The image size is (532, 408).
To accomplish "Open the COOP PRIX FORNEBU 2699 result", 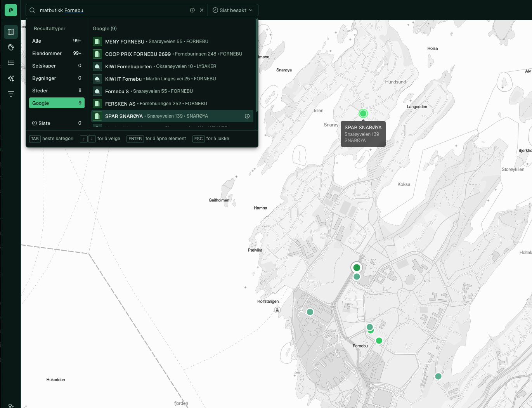I will tap(172, 54).
